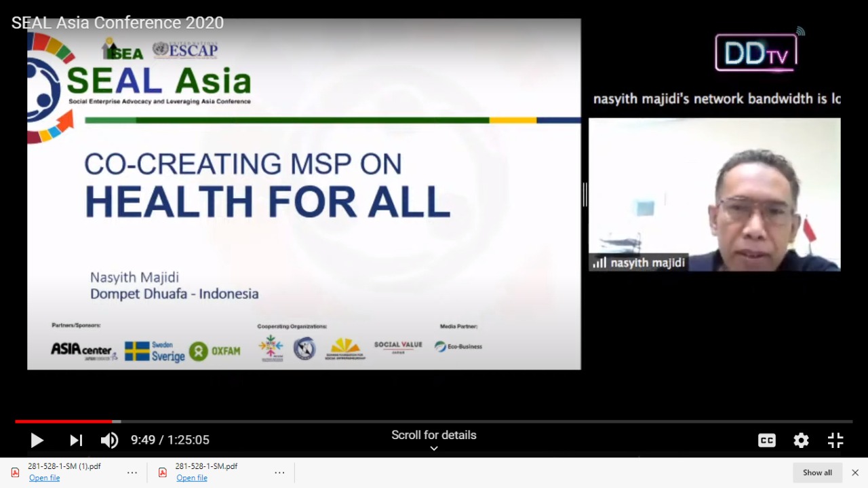Click the Eco-Business logo
Image resolution: width=868 pixels, height=488 pixels.
[458, 346]
